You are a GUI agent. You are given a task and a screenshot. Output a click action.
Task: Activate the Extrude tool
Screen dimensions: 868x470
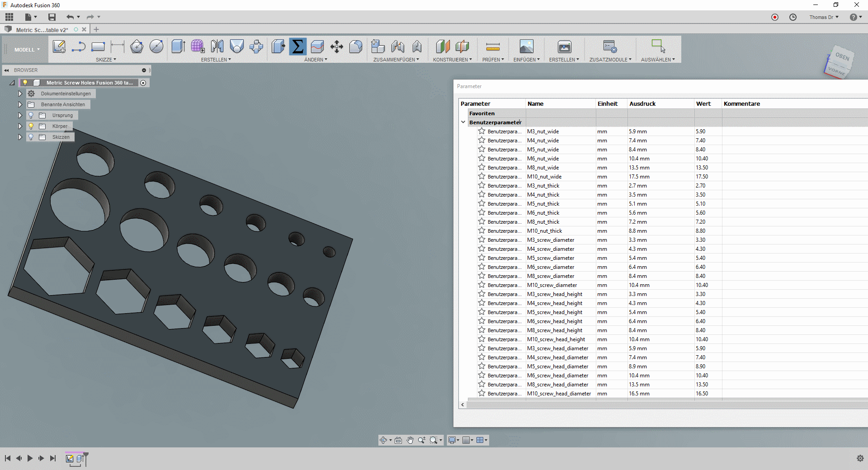178,47
